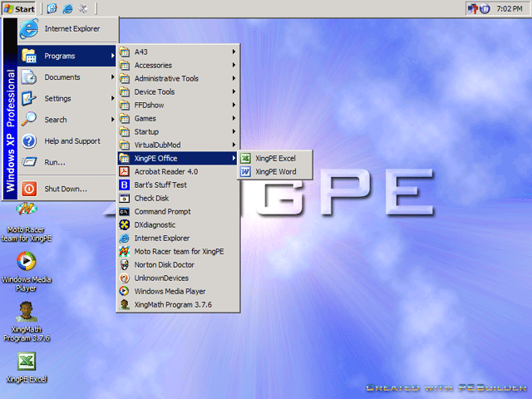Launch UnknownDevices
Screen dimensions: 532x399
point(177,278)
